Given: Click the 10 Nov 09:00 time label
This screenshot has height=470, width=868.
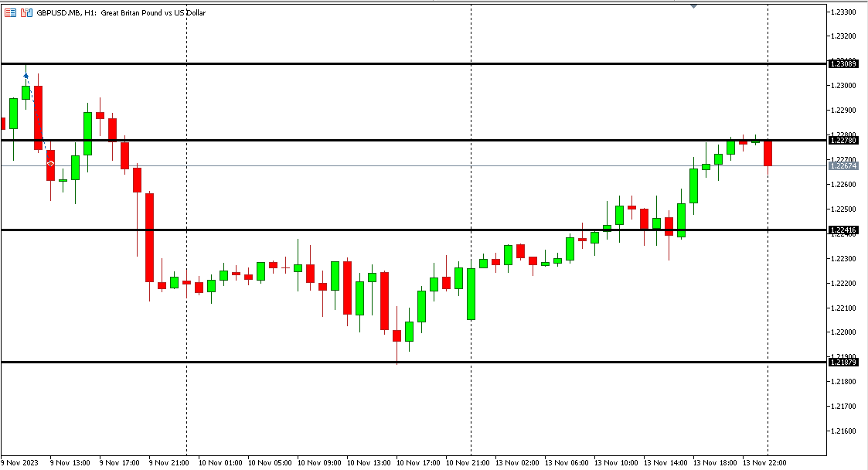Looking at the screenshot, I should (319, 463).
